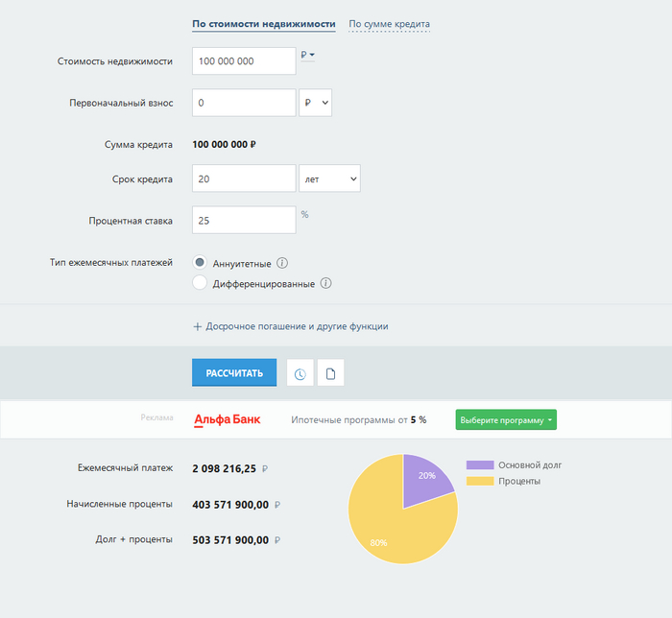The width and height of the screenshot is (672, 618).
Task: Click the purple Основной долг legend swatch
Action: pyautogui.click(x=479, y=464)
